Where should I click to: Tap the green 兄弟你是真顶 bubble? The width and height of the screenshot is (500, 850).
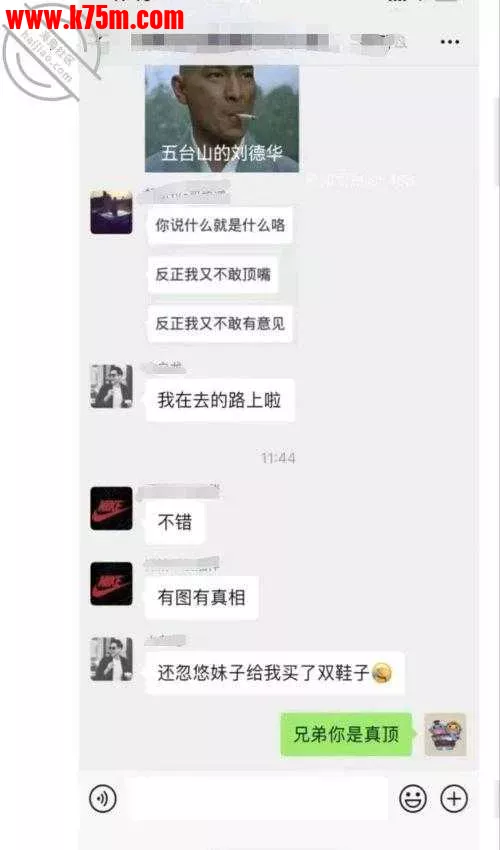tap(347, 735)
